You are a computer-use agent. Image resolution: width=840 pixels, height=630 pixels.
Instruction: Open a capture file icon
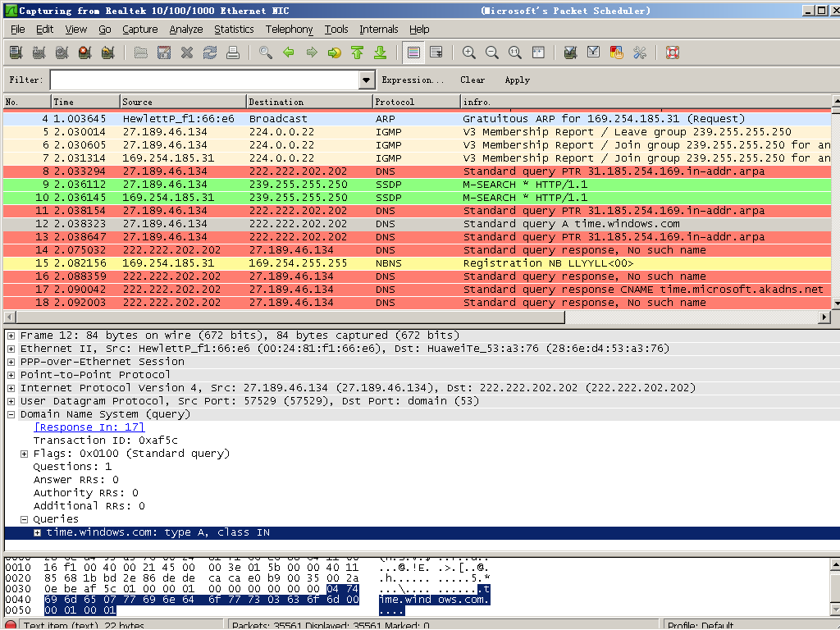pos(141,52)
